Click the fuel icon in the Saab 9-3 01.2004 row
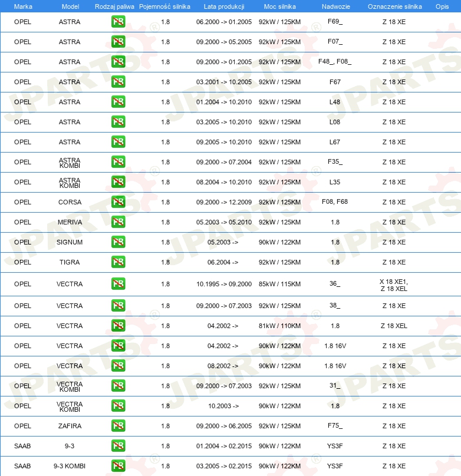Viewport: 461px width, 476px height. coord(118,446)
